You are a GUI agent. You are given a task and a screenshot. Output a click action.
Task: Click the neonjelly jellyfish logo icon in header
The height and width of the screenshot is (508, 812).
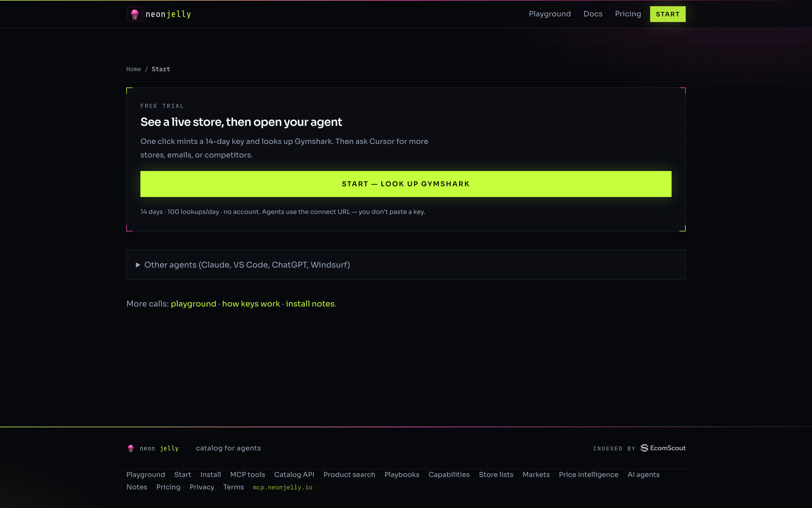pos(135,14)
